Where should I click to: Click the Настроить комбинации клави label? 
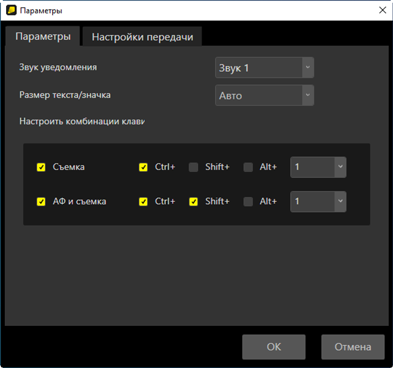tap(82, 121)
